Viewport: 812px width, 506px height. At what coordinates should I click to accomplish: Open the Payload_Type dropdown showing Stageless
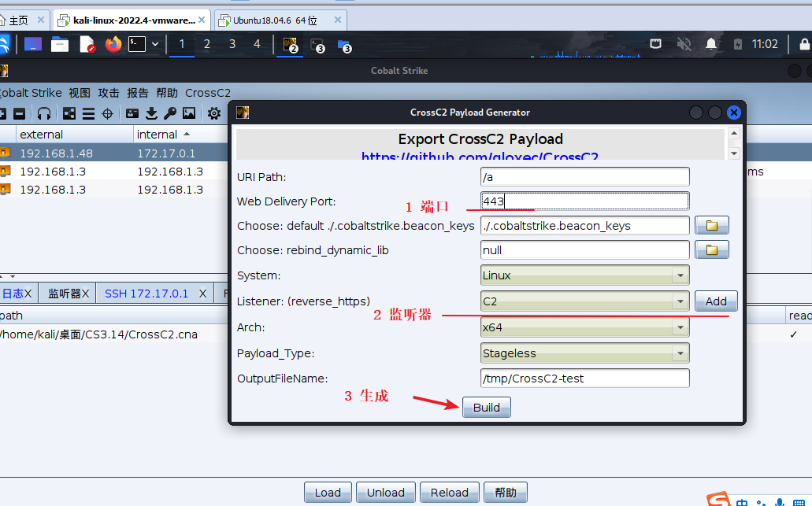coord(584,353)
